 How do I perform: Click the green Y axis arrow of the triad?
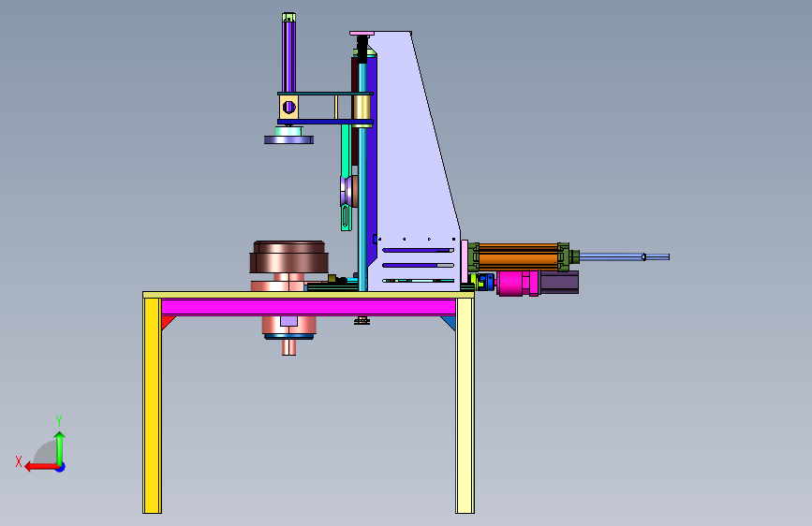[60, 447]
